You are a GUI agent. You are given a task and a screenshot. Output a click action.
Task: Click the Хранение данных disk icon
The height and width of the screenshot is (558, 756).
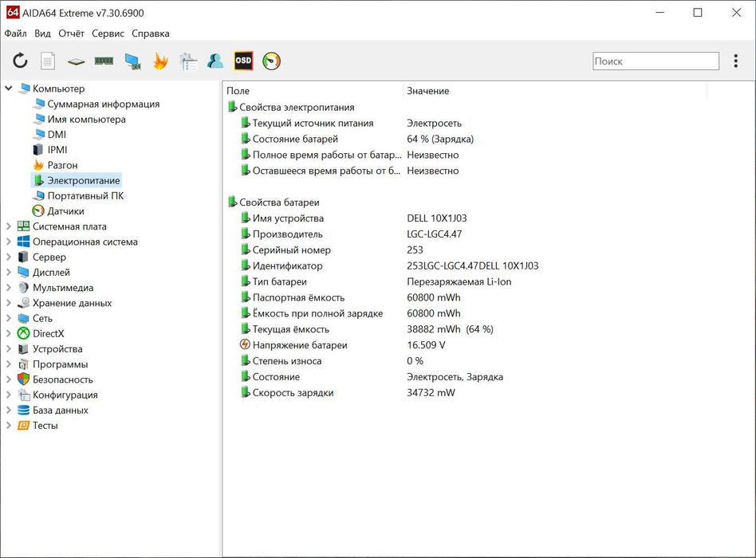coord(23,303)
